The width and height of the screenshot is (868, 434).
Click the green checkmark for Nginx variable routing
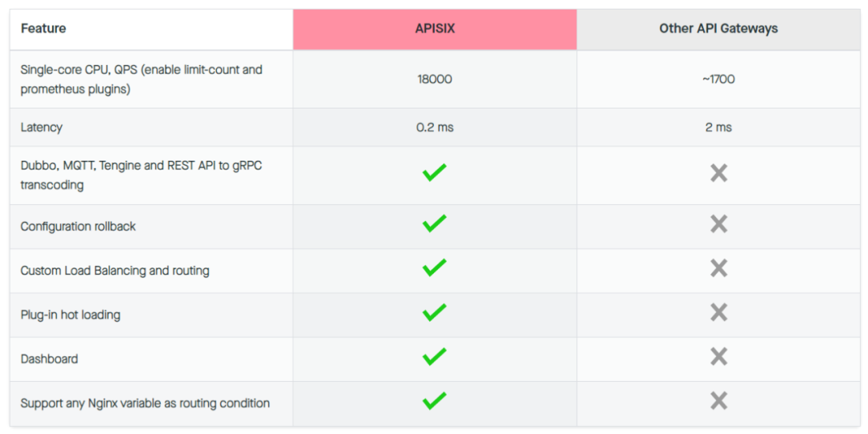(435, 401)
